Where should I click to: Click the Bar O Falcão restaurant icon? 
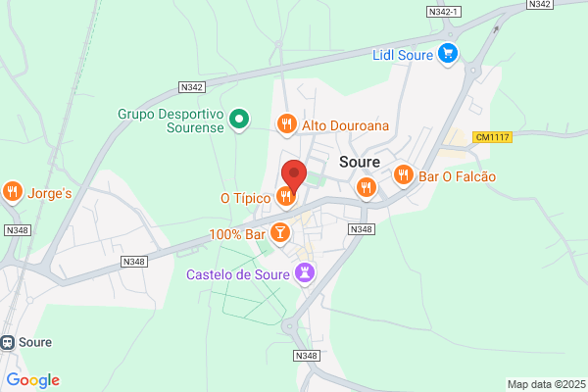click(x=404, y=176)
